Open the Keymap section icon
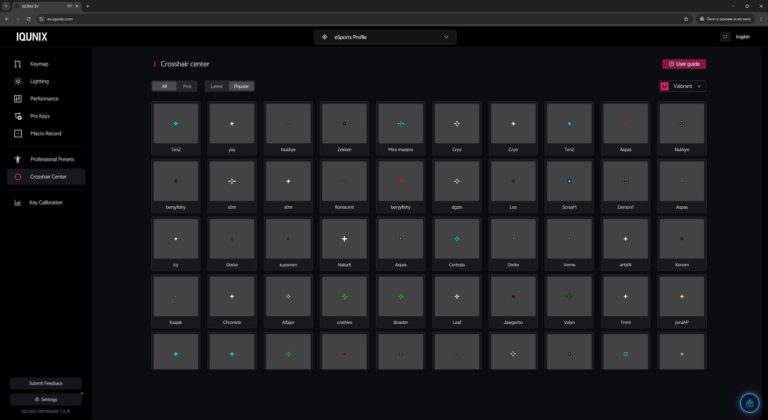Viewport: 768px width, 420px height. pyautogui.click(x=18, y=64)
